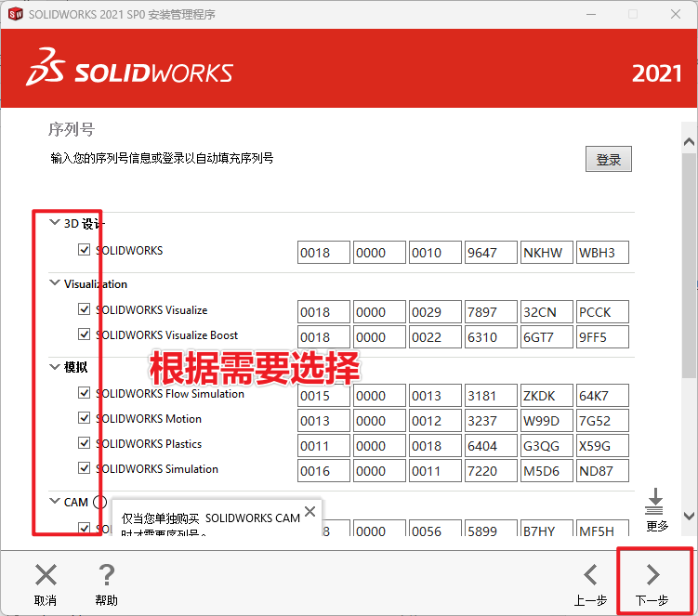Close the SOLIDWORKS CAM tooltip
This screenshot has height=616, width=698.
309,511
